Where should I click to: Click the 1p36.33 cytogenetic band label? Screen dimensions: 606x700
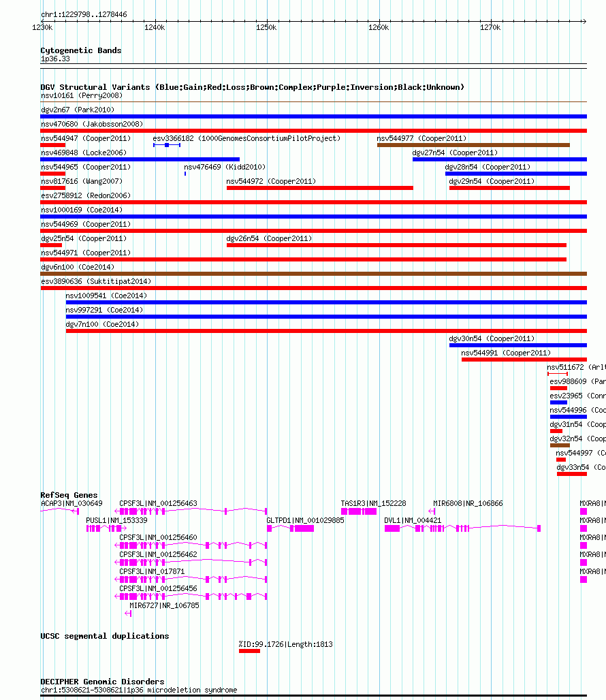coord(55,59)
